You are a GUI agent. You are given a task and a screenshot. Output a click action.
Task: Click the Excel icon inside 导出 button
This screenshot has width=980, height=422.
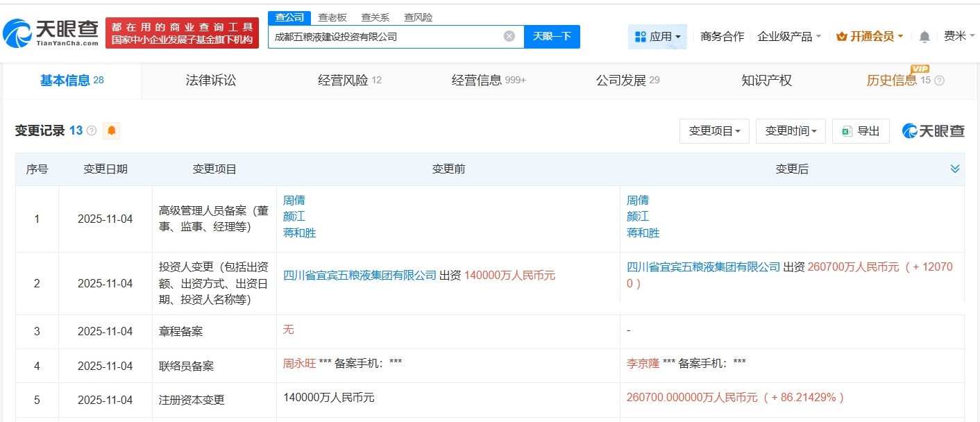click(x=845, y=131)
